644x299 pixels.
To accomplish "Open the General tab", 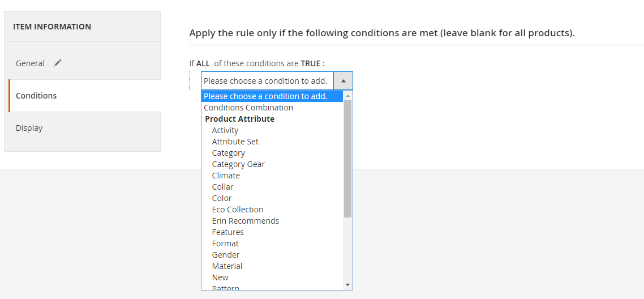I will click(31, 63).
